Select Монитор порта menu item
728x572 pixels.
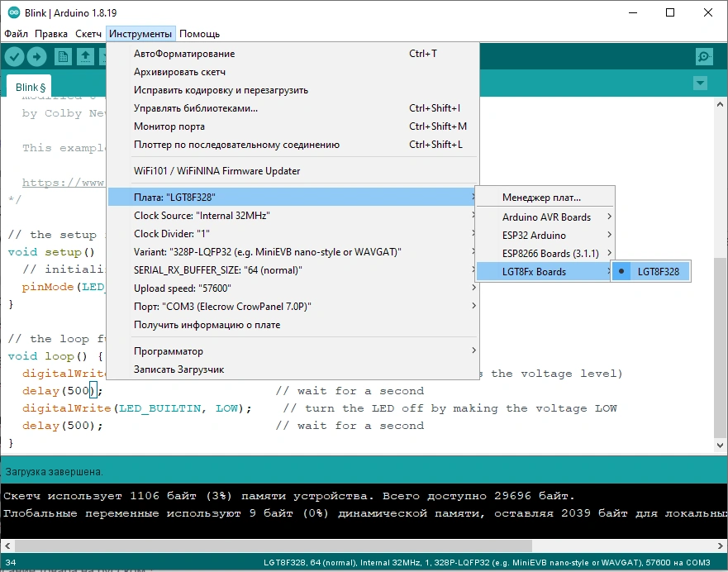click(169, 126)
